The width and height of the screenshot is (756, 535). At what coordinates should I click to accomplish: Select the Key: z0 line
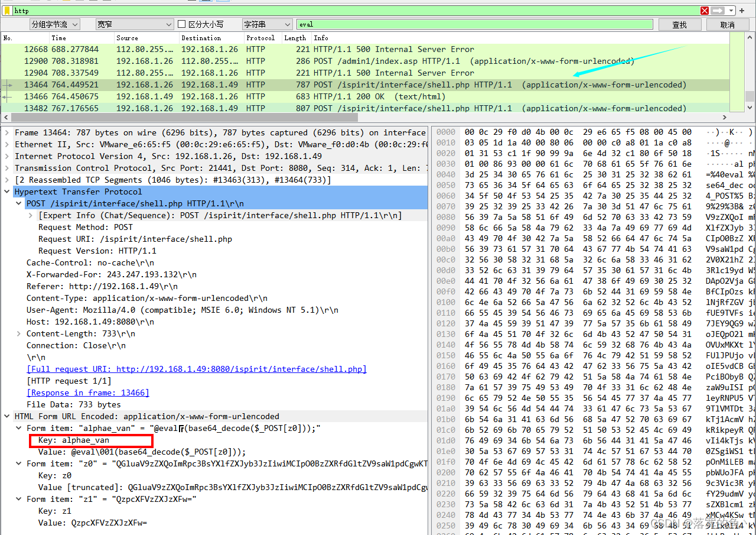(x=55, y=475)
